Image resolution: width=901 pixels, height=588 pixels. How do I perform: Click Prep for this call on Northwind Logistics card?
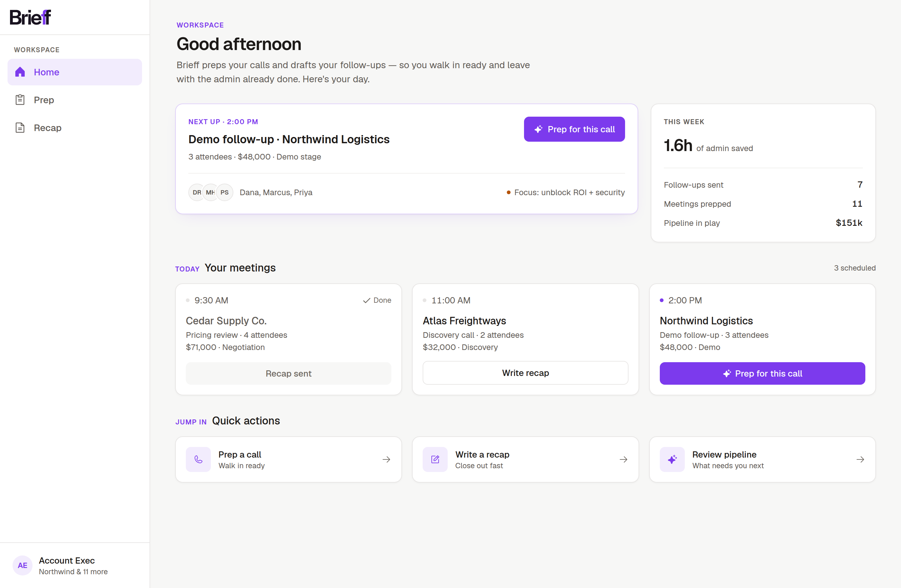[x=762, y=373]
